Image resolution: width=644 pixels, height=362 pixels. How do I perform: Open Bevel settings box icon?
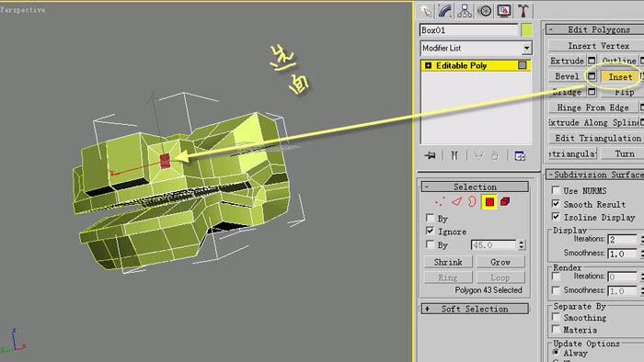(592, 76)
